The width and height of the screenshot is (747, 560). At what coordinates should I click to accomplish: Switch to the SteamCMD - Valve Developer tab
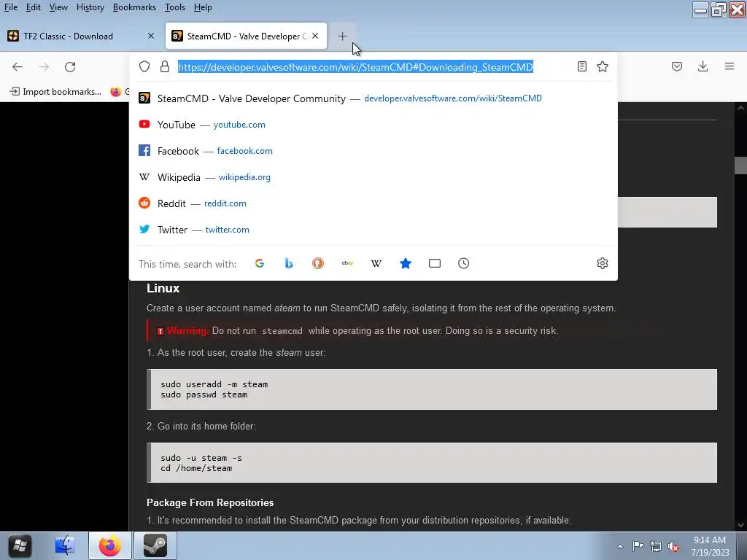coord(246,36)
